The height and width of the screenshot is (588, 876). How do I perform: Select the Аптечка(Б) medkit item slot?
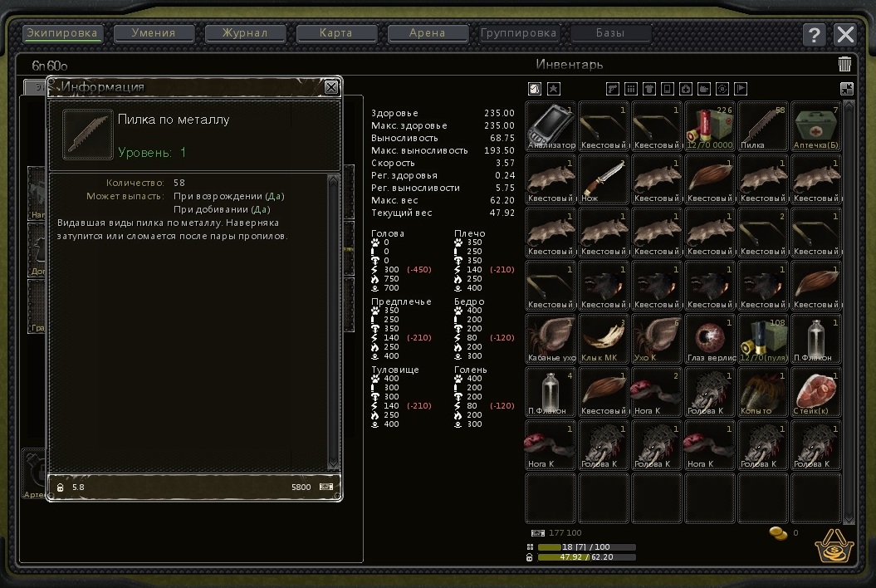point(815,126)
